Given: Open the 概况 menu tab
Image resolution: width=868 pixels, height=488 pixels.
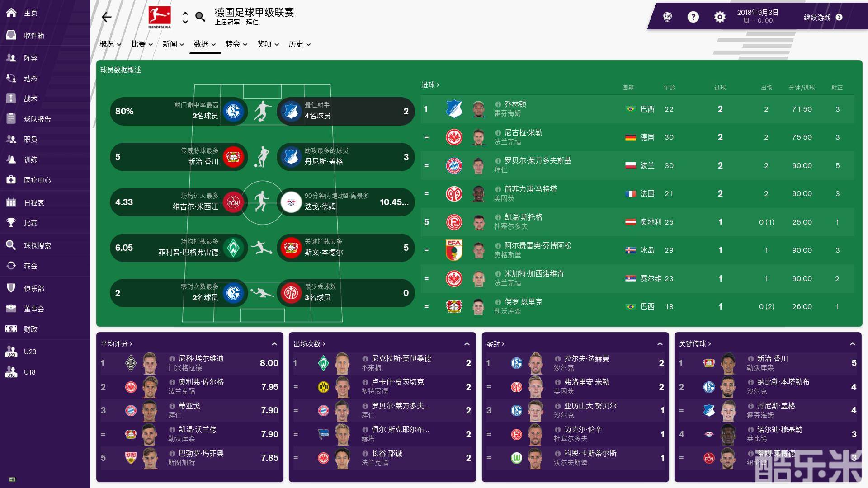Looking at the screenshot, I should click(110, 44).
